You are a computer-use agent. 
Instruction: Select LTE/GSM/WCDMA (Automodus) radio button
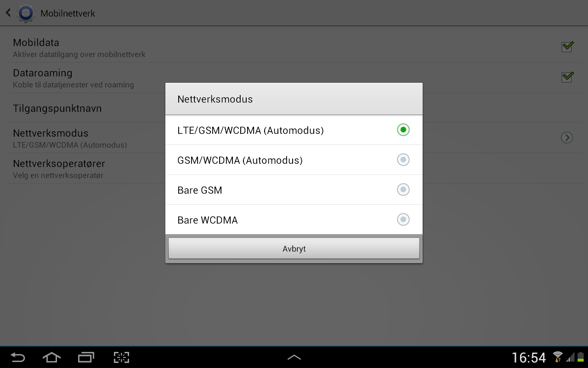pos(403,130)
